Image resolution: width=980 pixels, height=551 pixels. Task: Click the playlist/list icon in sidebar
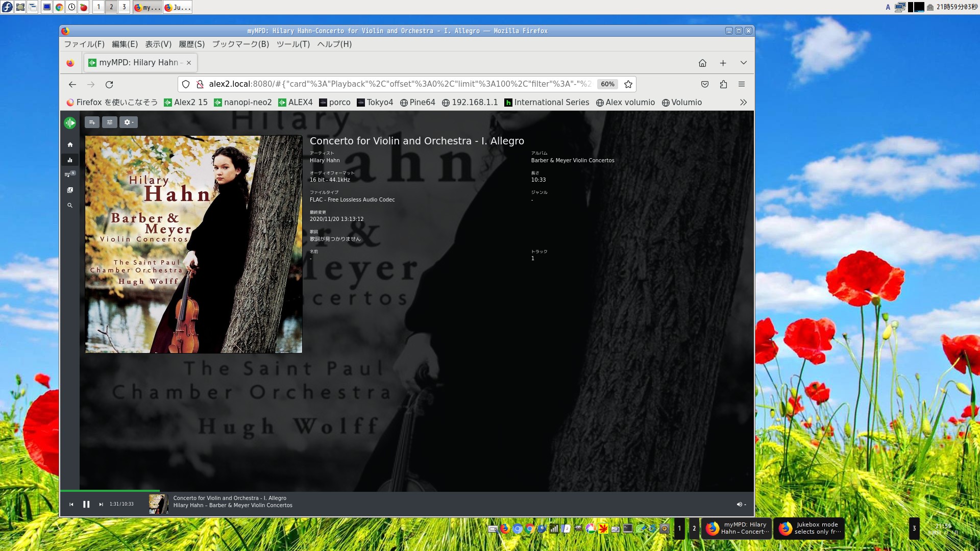point(69,174)
